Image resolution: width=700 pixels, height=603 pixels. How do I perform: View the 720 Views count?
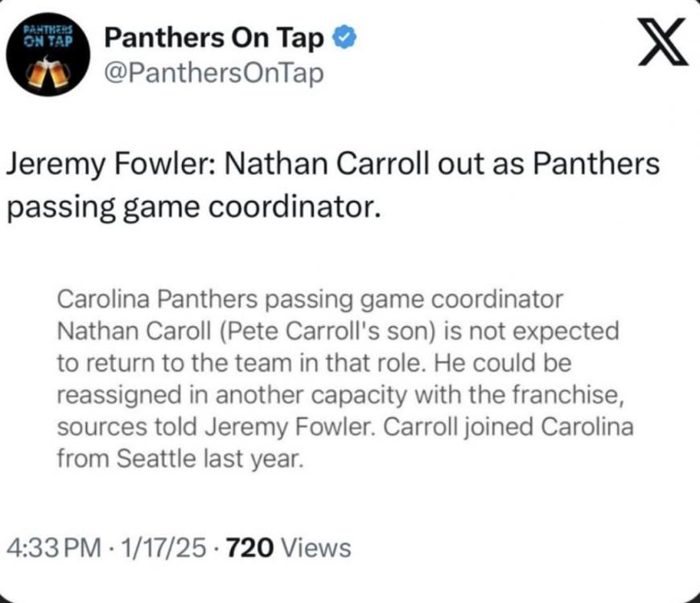[289, 548]
